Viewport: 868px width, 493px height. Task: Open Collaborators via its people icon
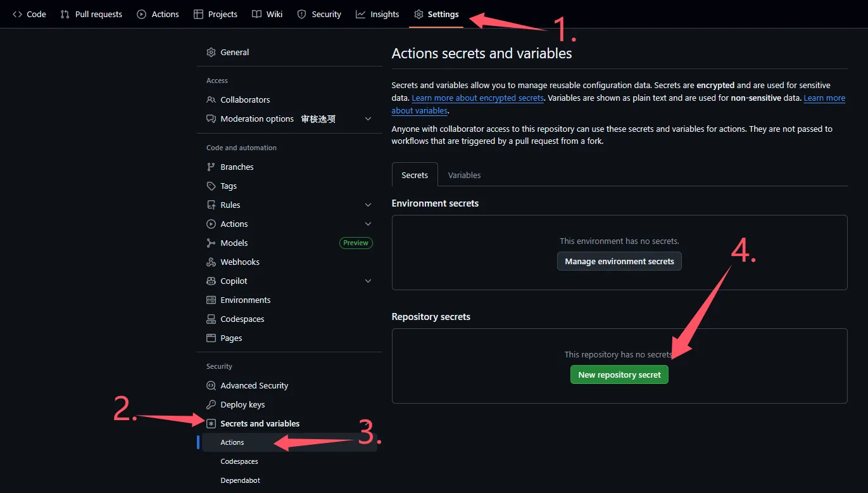211,100
